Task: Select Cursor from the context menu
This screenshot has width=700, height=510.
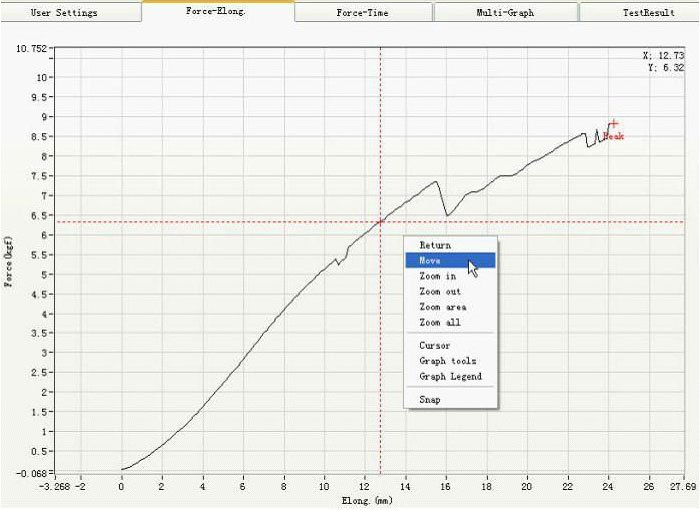Action: pyautogui.click(x=435, y=346)
